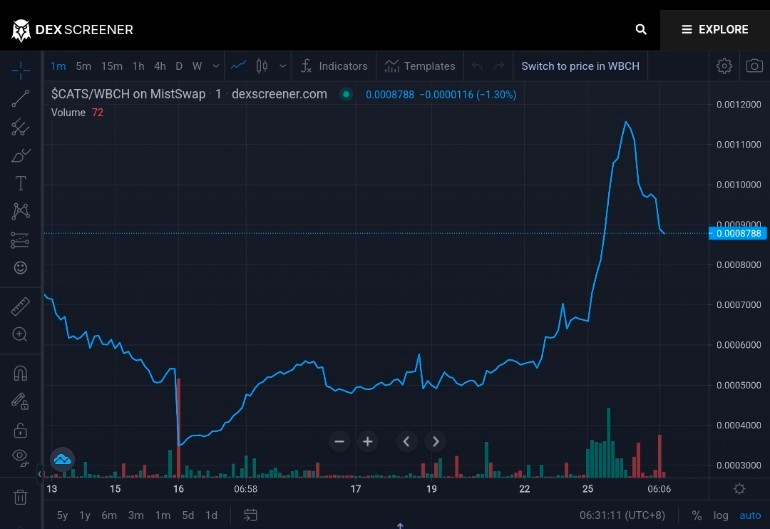Toggle hide all drawings eye icon
This screenshot has width=770, height=529.
point(20,457)
